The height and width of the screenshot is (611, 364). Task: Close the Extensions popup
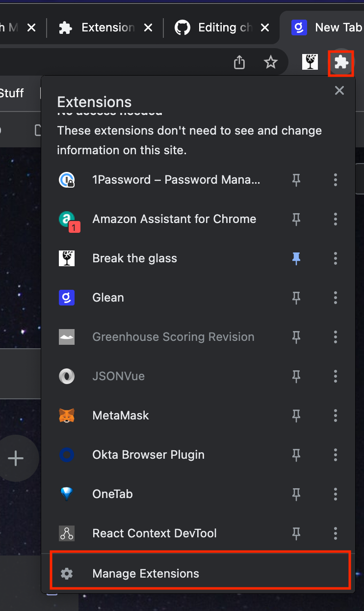(339, 90)
